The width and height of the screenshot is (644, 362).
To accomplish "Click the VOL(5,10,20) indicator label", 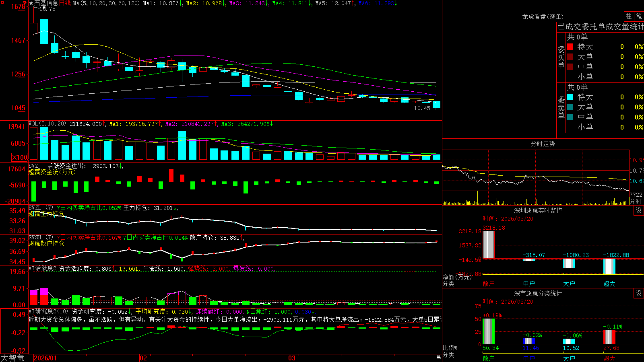I will (47, 123).
